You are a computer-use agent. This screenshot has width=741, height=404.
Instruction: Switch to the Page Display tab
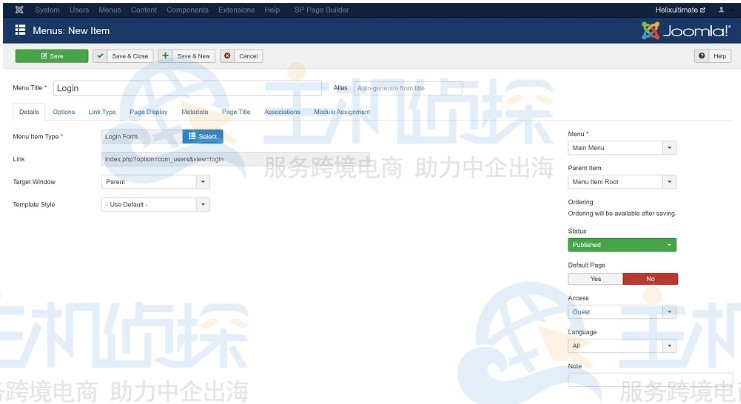pos(148,112)
